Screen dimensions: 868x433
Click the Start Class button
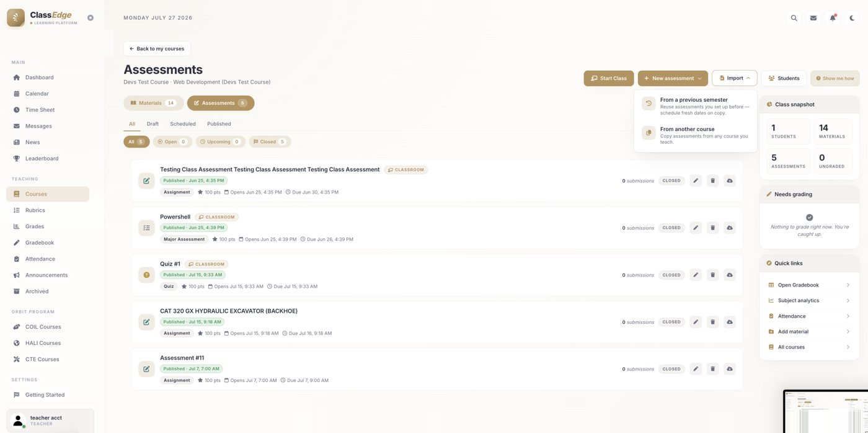[609, 78]
